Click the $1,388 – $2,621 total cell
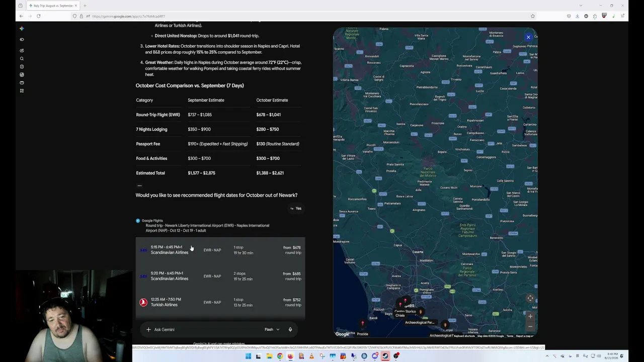The height and width of the screenshot is (362, 644). 270,173
